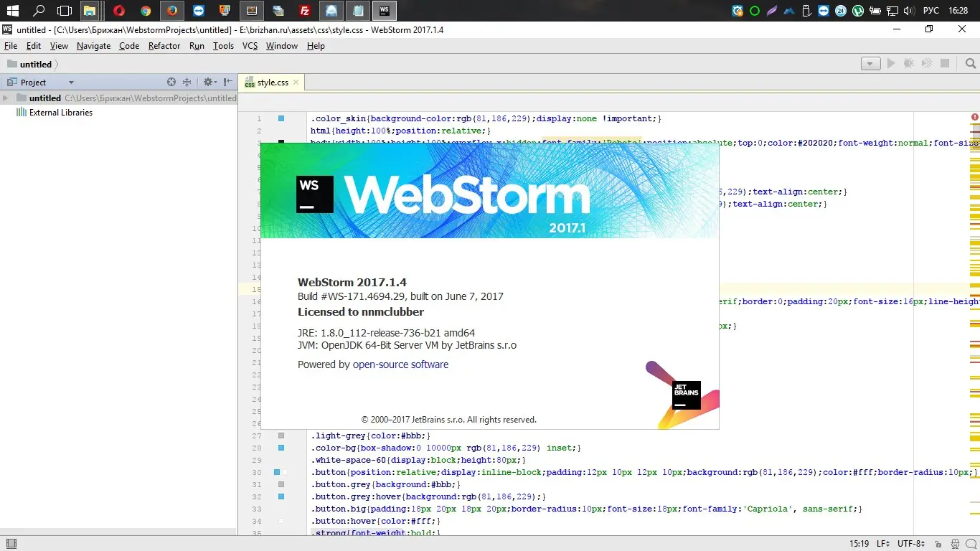This screenshot has width=980, height=551.
Task: Click the blue color swatch on line 28
Action: (281, 448)
